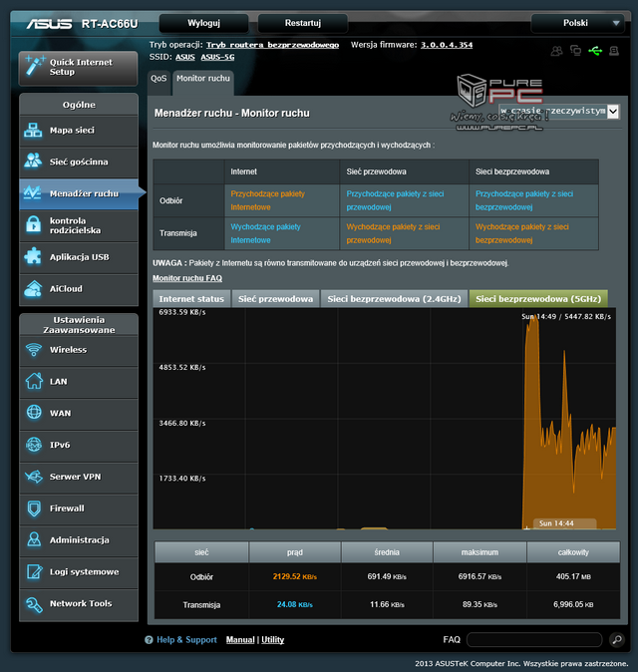Click the Mapa sieci network map icon

click(33, 130)
